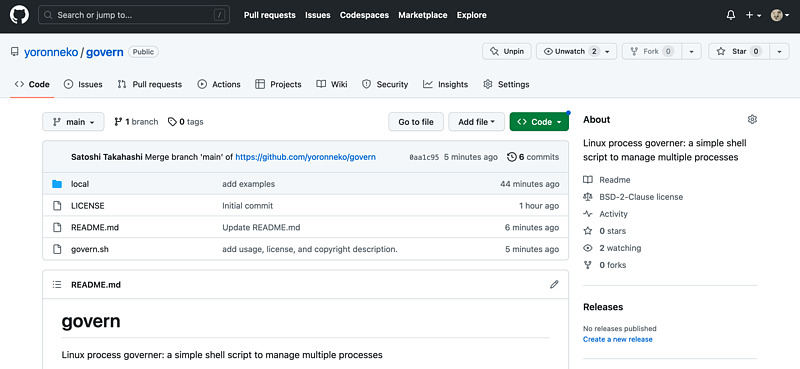Click the branch icon next to 1 branch
Image resolution: width=800 pixels, height=369 pixels.
coord(118,121)
